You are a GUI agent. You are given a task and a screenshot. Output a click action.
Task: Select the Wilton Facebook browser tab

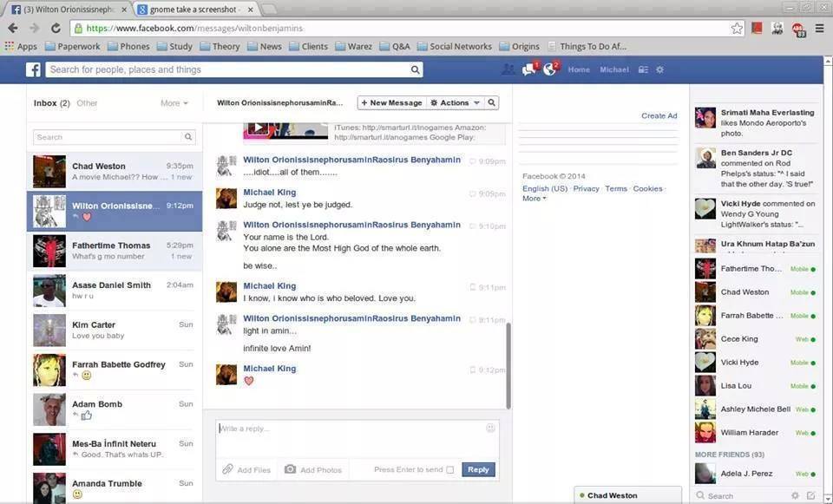pos(69,10)
